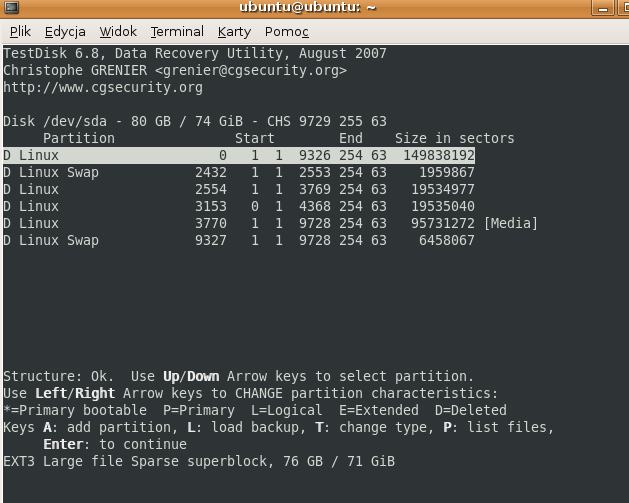
Task: Select highlighted Linux partition row with 149838192 sectors
Action: (239, 155)
